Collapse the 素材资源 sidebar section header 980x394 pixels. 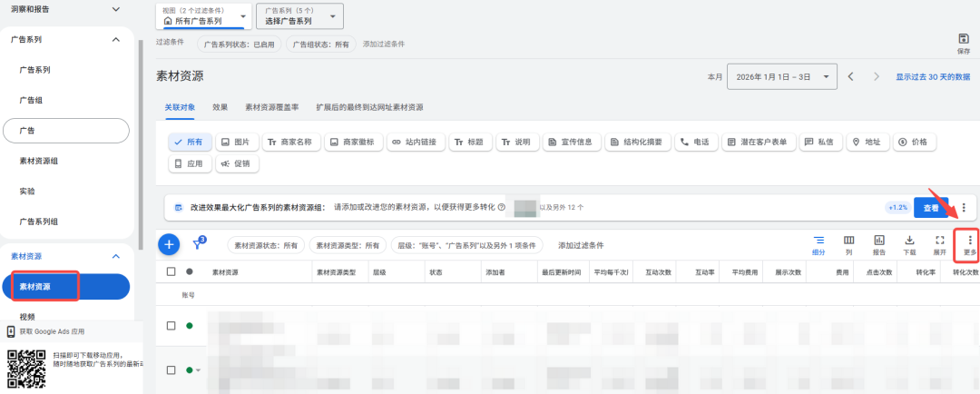tap(115, 256)
